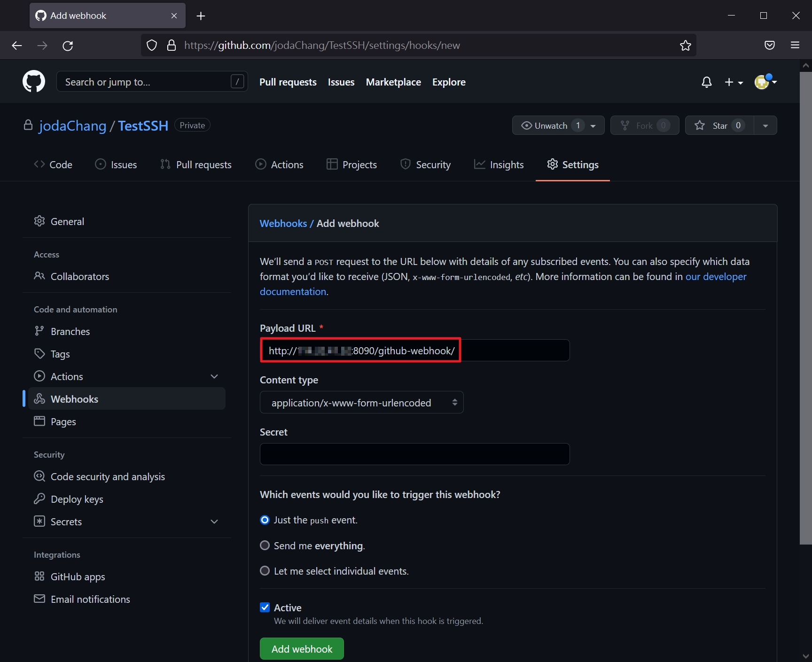Select Just the push event radio
This screenshot has height=662, width=812.
tap(265, 520)
